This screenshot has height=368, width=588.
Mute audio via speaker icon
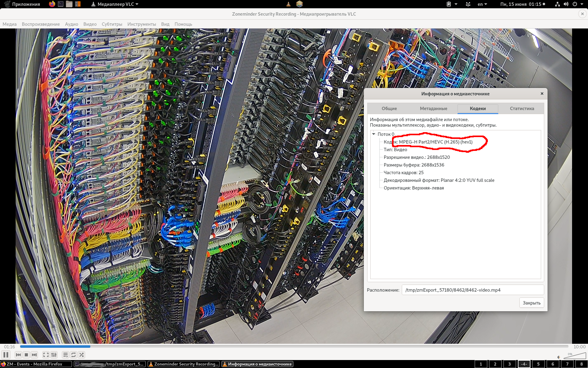[559, 357]
